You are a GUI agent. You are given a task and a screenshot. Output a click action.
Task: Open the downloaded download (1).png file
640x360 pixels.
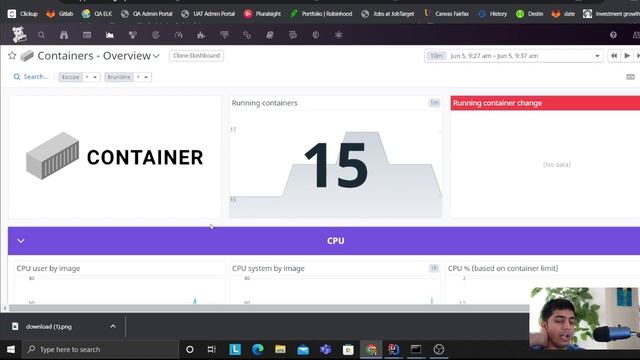click(x=49, y=327)
